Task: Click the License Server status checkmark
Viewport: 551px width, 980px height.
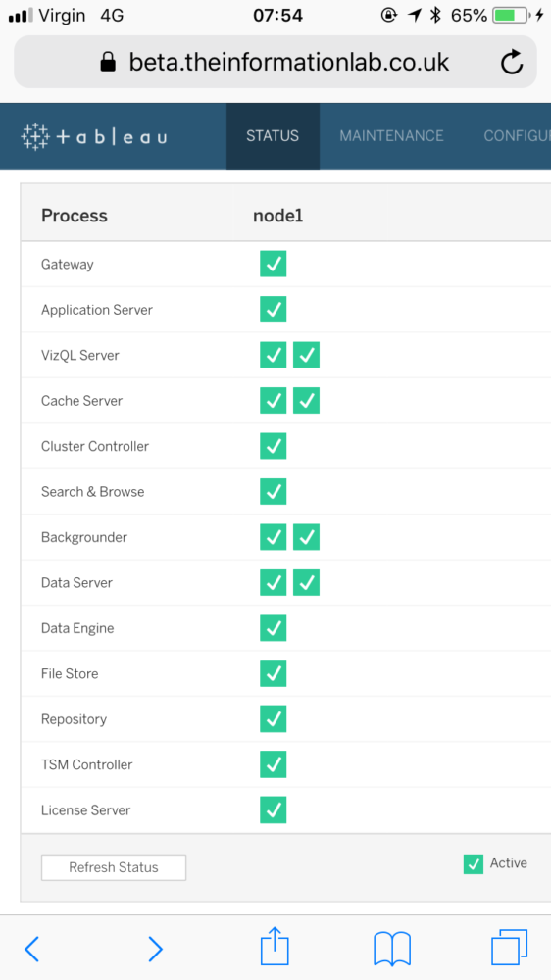Action: tap(274, 809)
